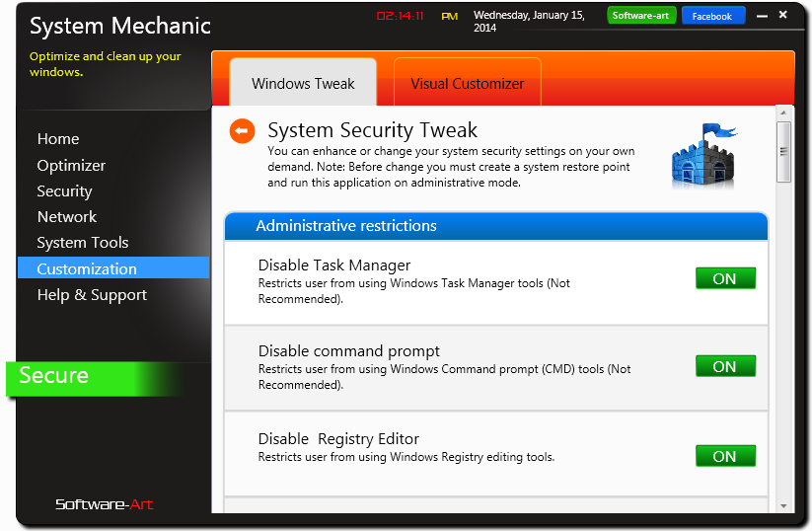Screen dimensions: 812x531
Task: Click the yellow PM indicator
Action: 450,17
